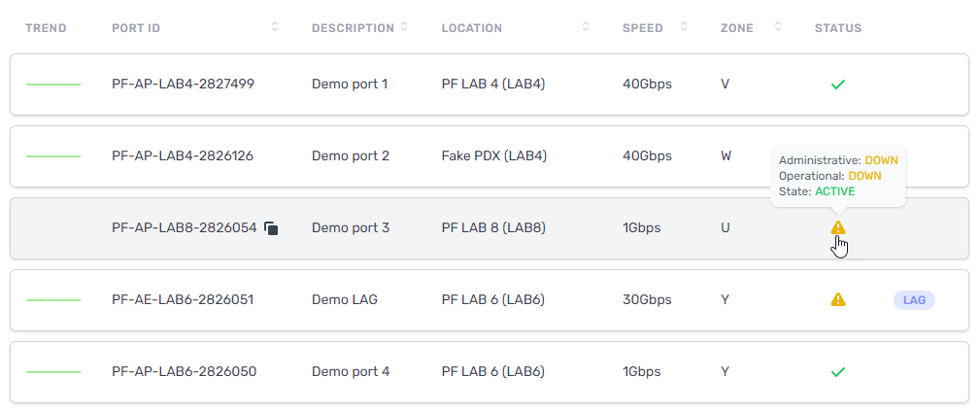Click the warning icon on the Demo port 3 row
The height and width of the screenshot is (411, 980).
(x=837, y=227)
